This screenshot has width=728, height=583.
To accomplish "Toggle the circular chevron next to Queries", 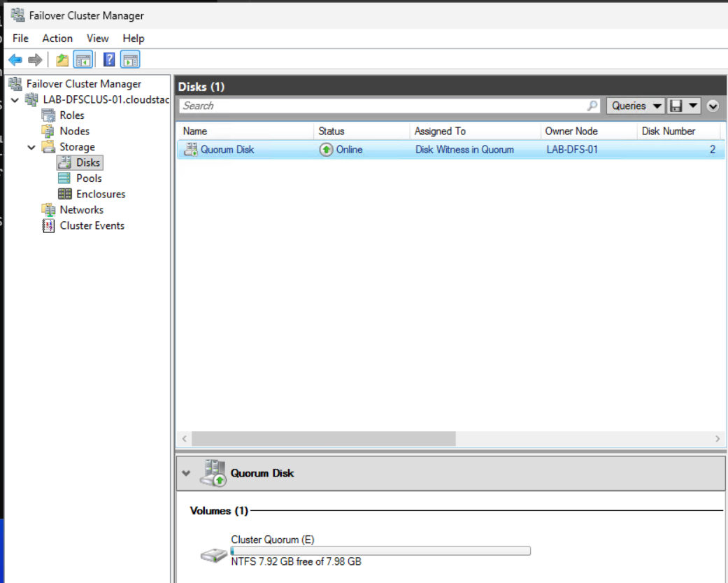I will 713,106.
